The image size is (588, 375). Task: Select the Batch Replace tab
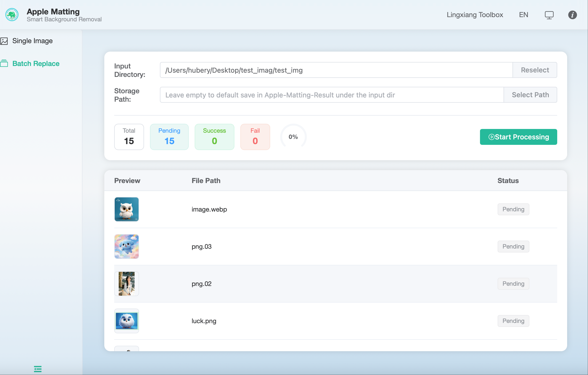click(x=36, y=63)
